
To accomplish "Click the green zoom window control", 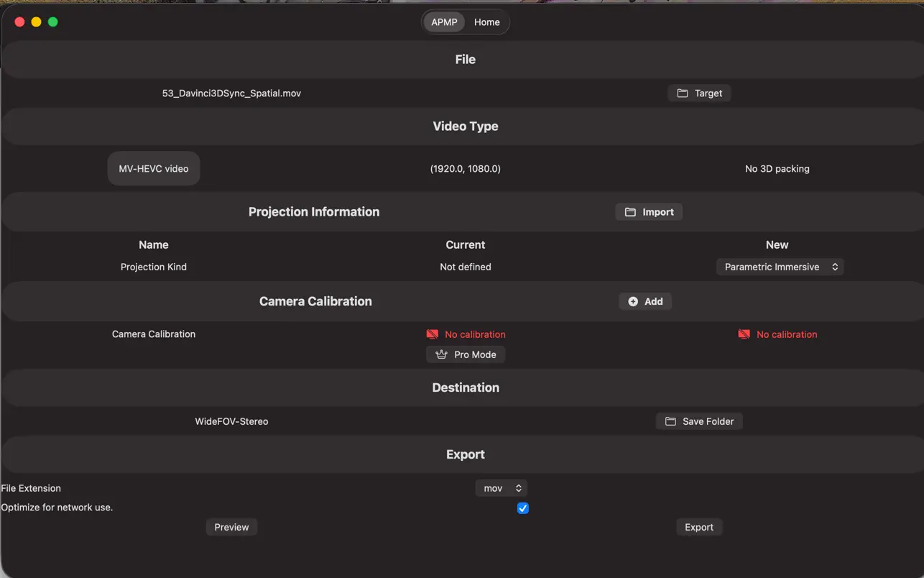I will (52, 22).
